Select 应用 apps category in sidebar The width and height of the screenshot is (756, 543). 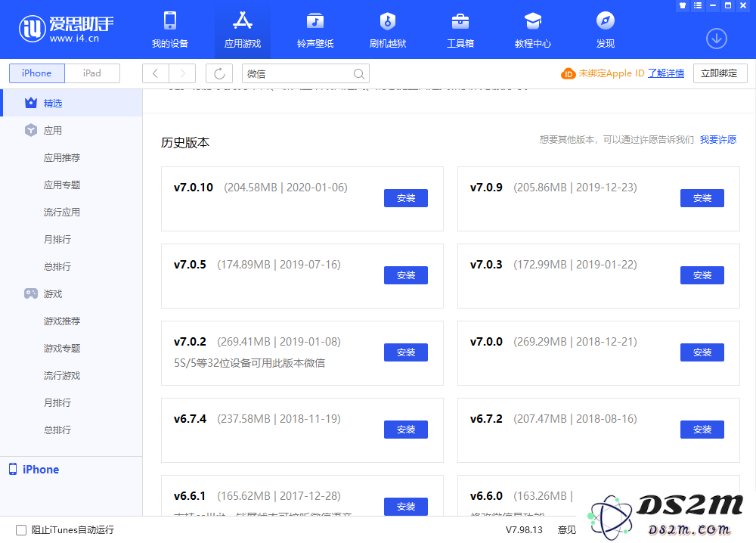71,130
